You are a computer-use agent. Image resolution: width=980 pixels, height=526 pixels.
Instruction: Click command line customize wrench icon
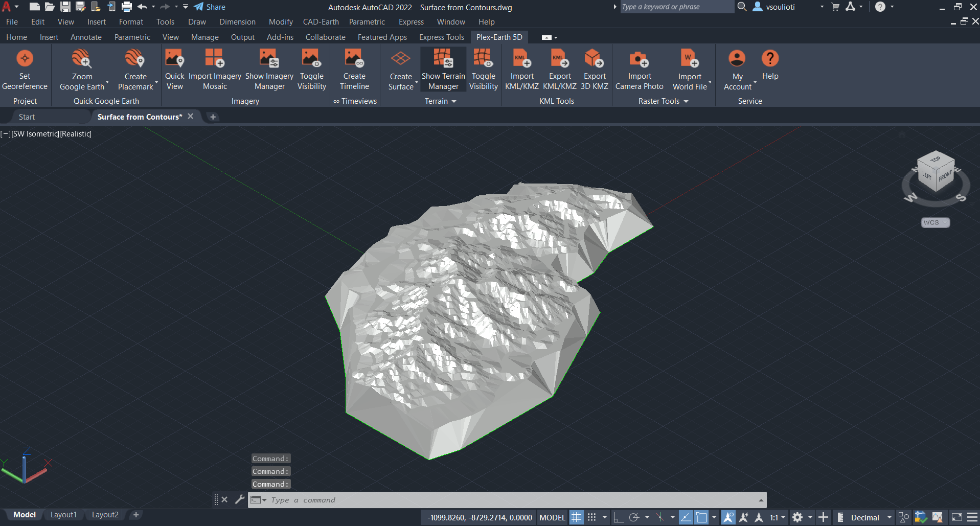tap(239, 499)
